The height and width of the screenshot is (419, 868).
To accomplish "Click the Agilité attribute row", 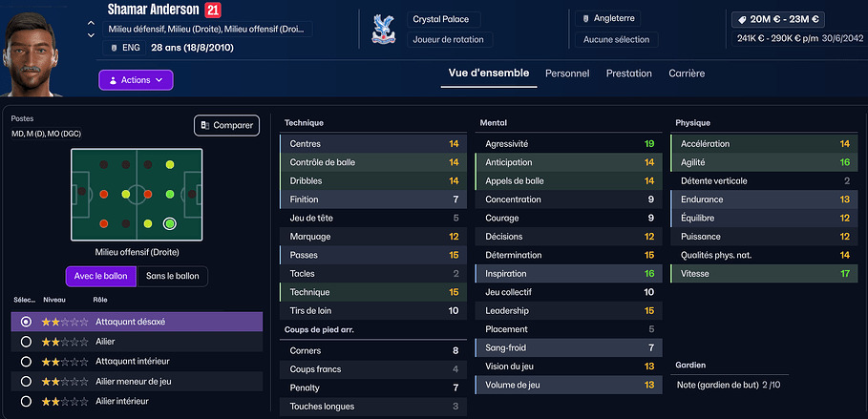I will coord(765,162).
